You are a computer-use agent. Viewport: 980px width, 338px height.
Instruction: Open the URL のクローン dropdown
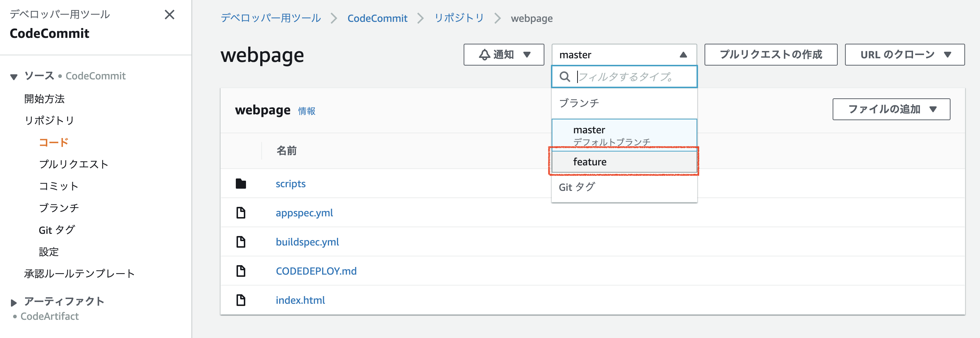point(904,55)
